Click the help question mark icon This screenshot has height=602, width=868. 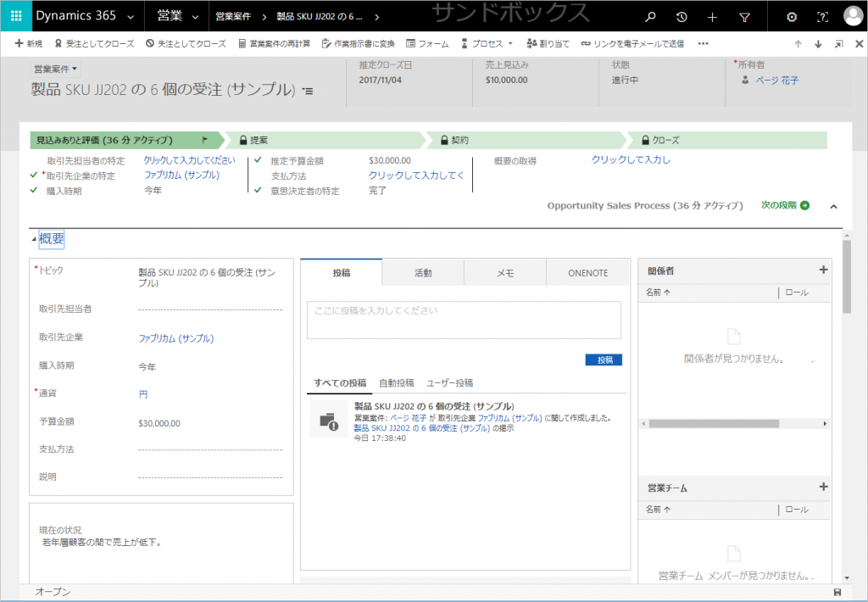[822, 17]
